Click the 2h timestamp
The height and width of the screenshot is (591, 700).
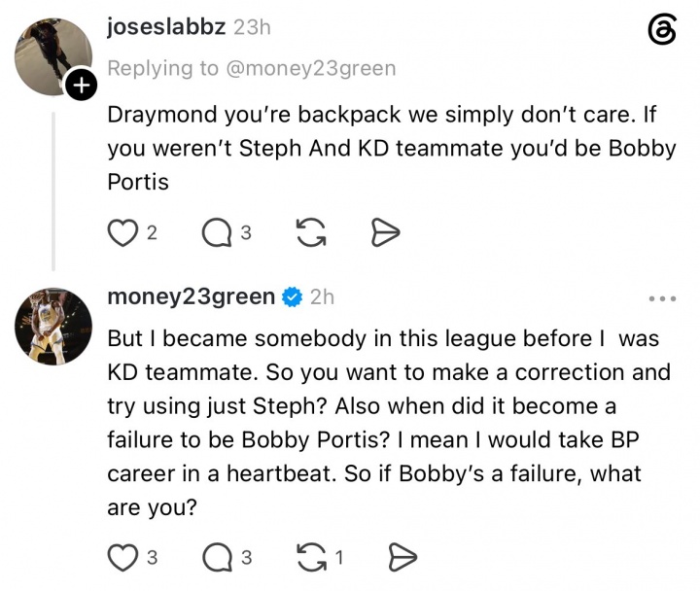[x=322, y=297]
